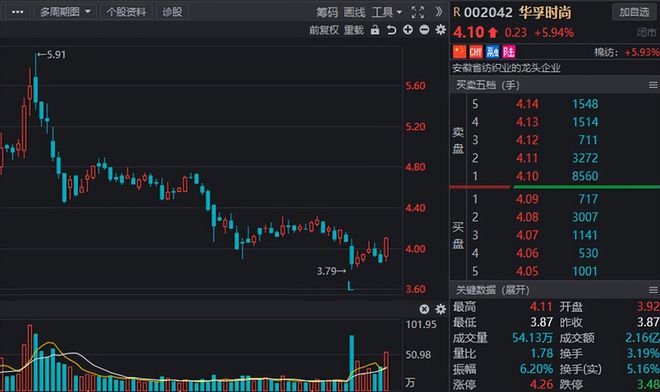Click the L marker below chart
660x392 pixels.
[350, 286]
